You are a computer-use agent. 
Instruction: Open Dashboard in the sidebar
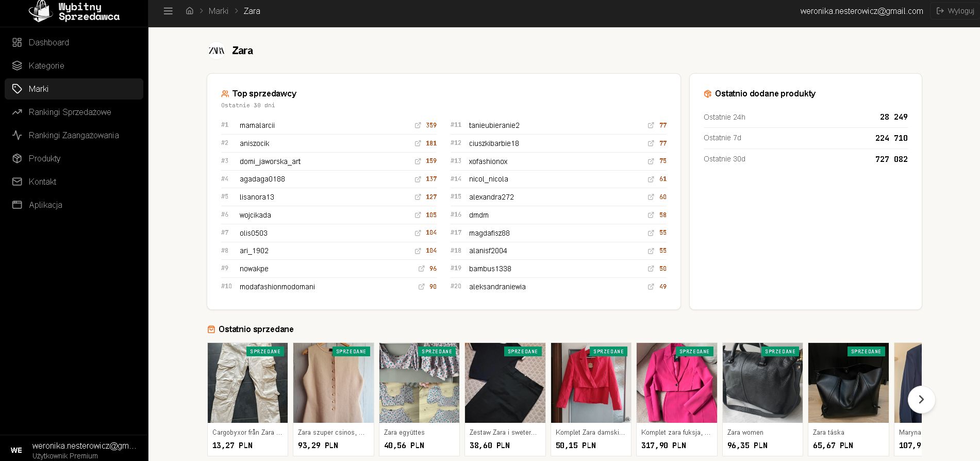tap(74, 42)
